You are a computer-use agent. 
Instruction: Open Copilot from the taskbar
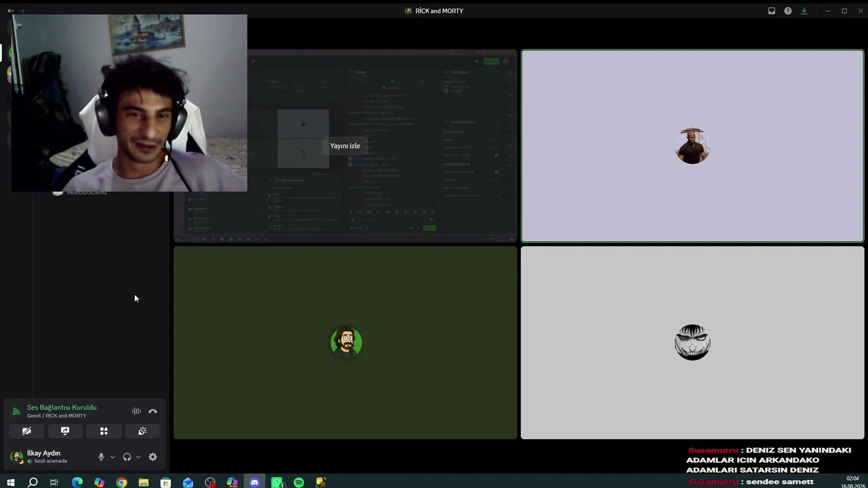pyautogui.click(x=100, y=483)
